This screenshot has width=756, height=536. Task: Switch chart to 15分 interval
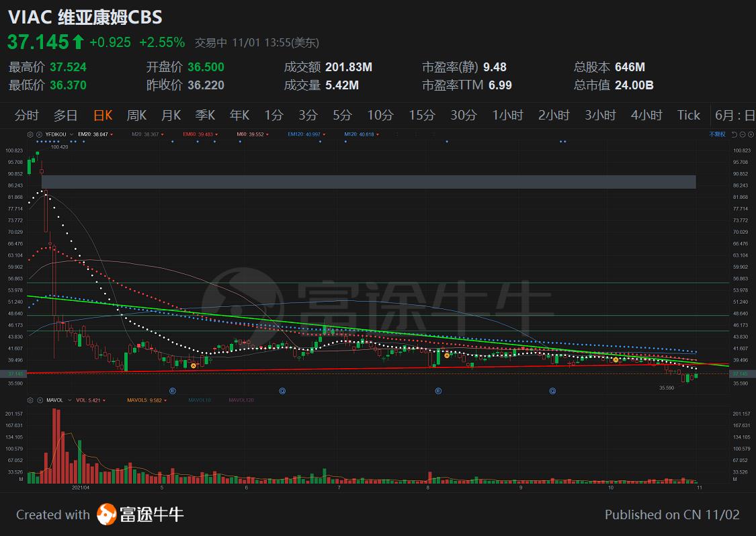(x=422, y=116)
